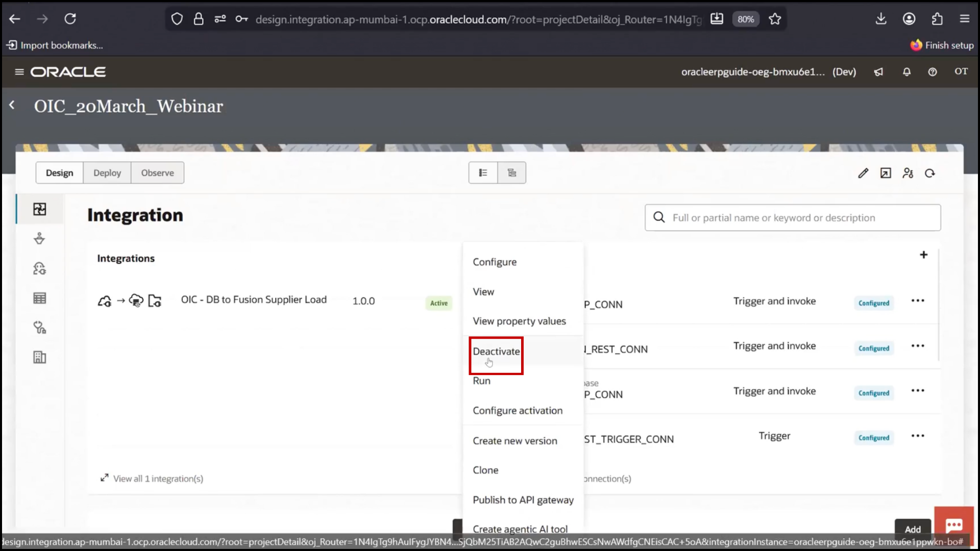Click OIC - DB to Fusion Supplier Load
The height and width of the screenshot is (551, 980).
point(254,300)
